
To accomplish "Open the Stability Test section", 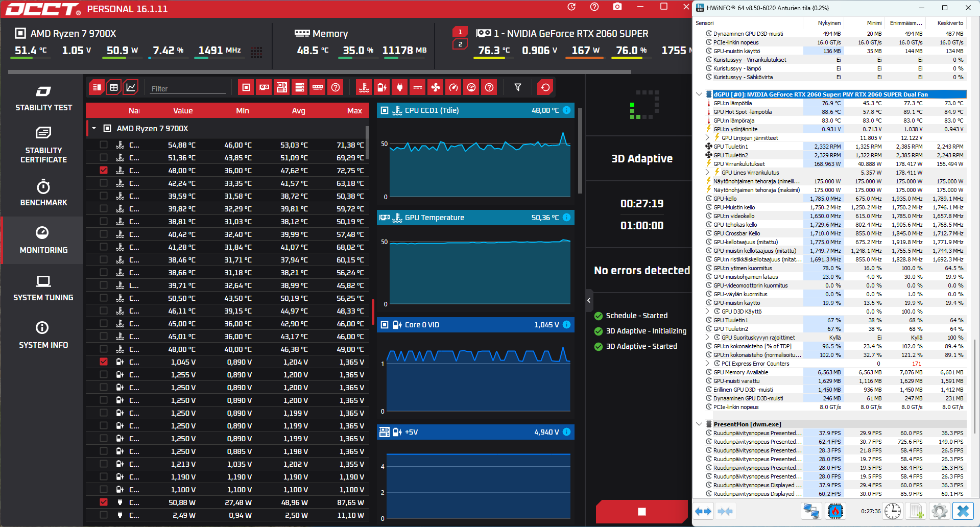I will click(43, 99).
